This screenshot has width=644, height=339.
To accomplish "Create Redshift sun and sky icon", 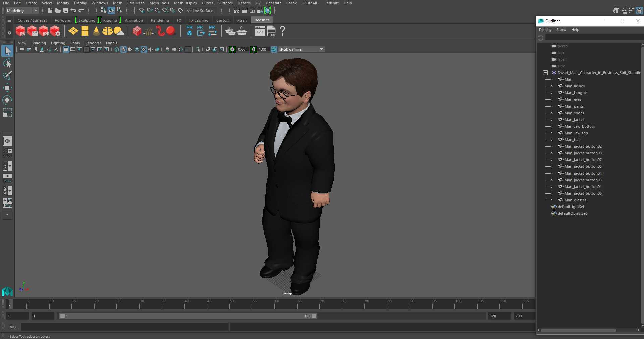I will point(119,31).
